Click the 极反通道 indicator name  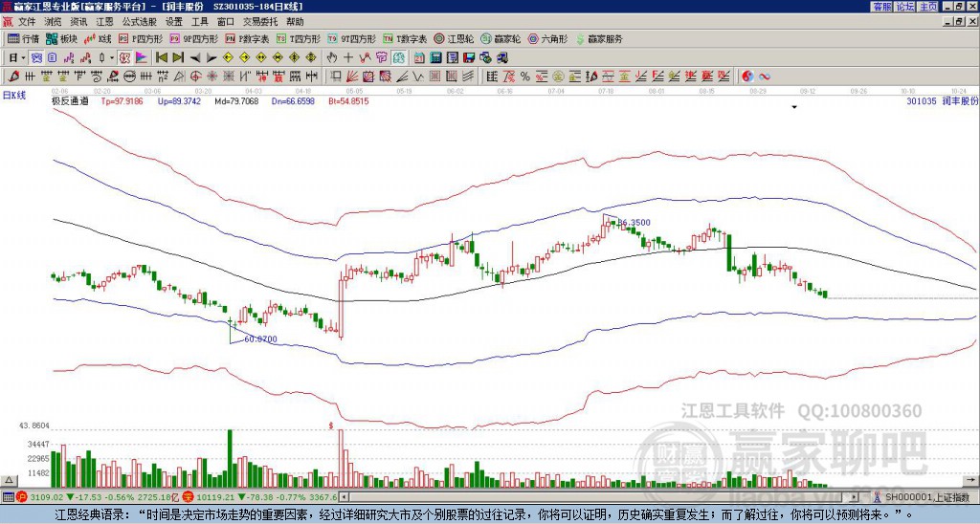coord(70,100)
